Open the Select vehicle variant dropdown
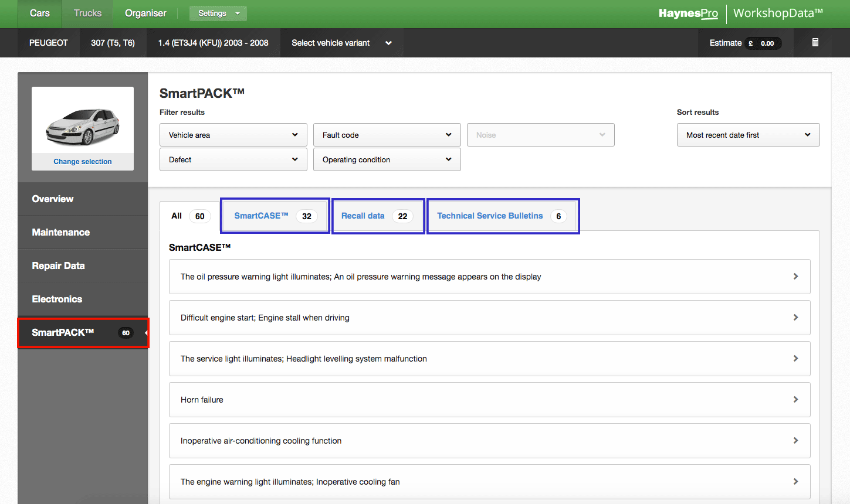 pos(341,43)
